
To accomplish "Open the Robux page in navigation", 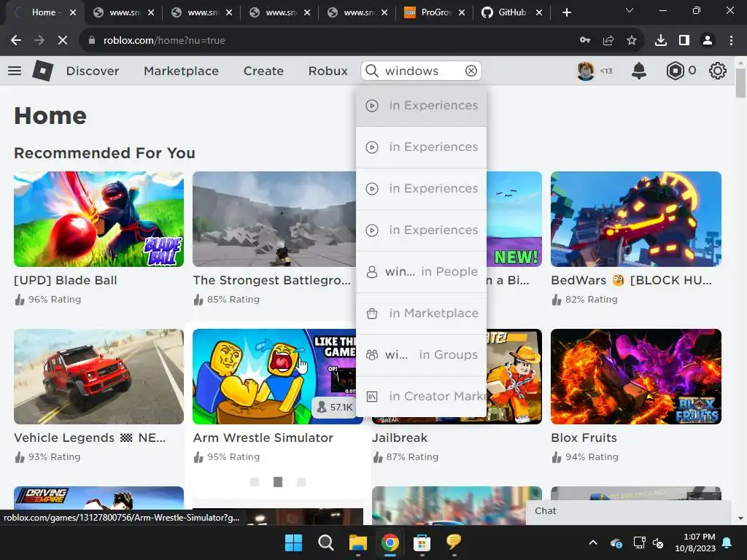I will (328, 71).
